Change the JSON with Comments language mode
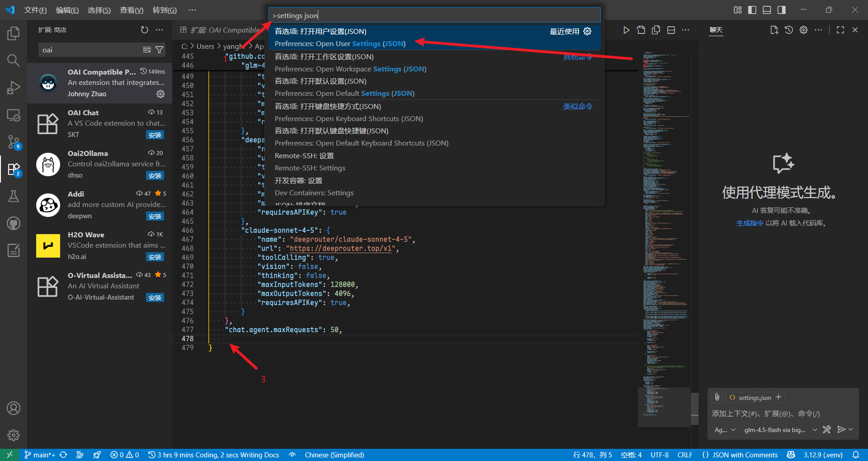868x461 pixels. click(x=745, y=455)
